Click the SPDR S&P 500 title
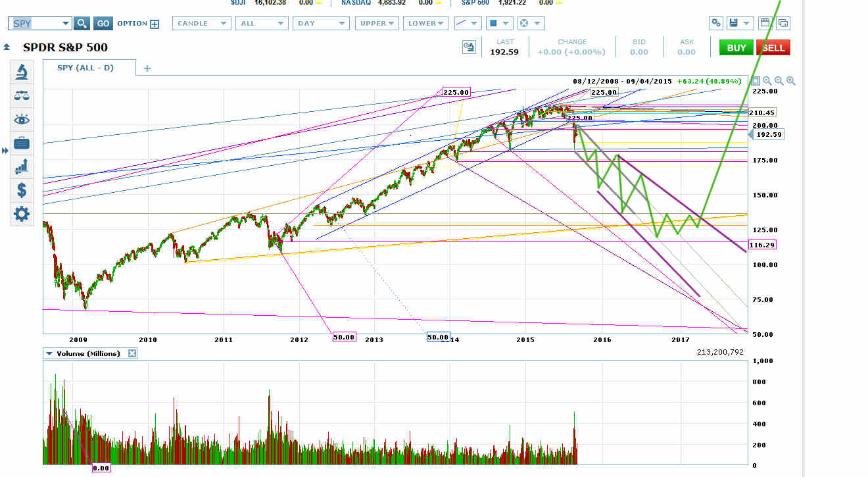The image size is (868, 477). [x=65, y=47]
